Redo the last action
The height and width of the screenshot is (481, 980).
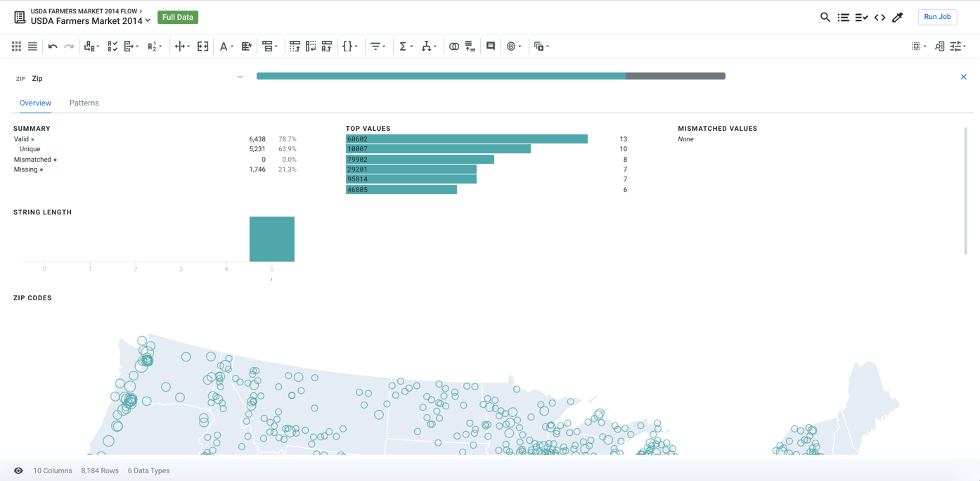[x=68, y=46]
